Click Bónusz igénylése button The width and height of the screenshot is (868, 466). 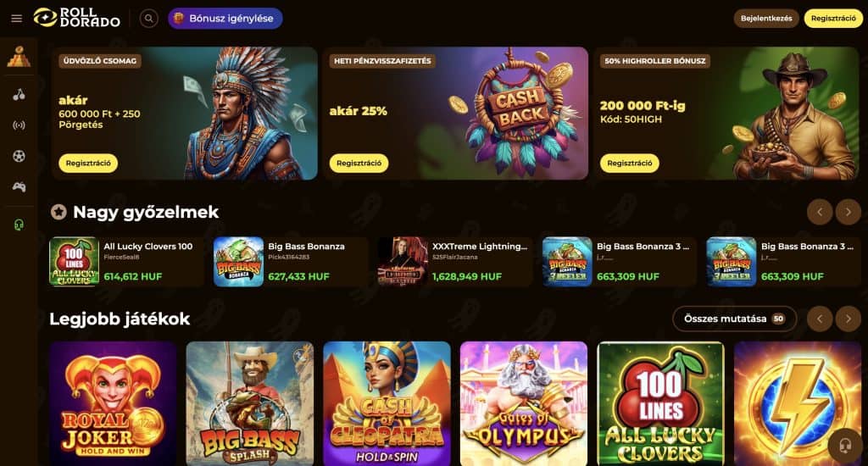(x=225, y=19)
